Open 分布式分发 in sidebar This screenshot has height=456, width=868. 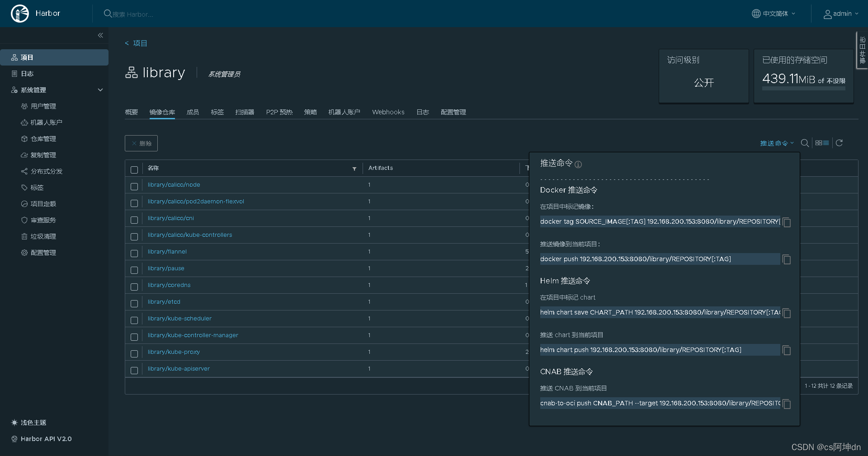tap(47, 171)
